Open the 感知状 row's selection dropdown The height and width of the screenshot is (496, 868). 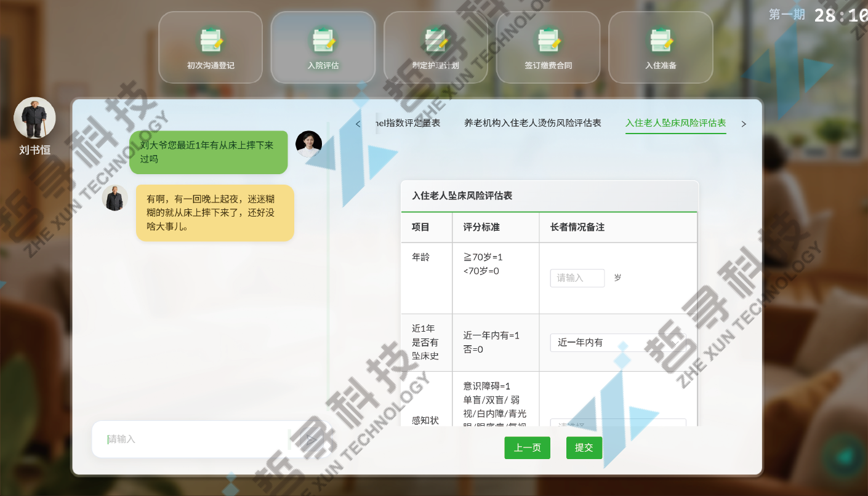click(618, 423)
